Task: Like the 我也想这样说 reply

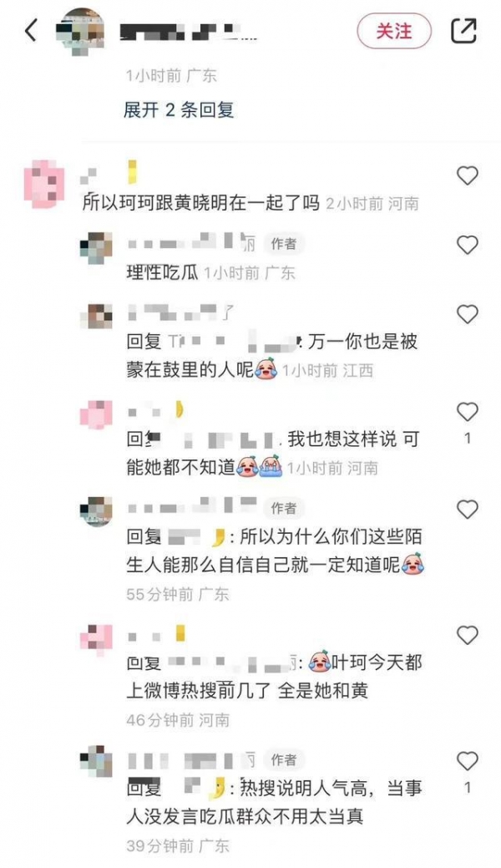Action: tap(468, 411)
